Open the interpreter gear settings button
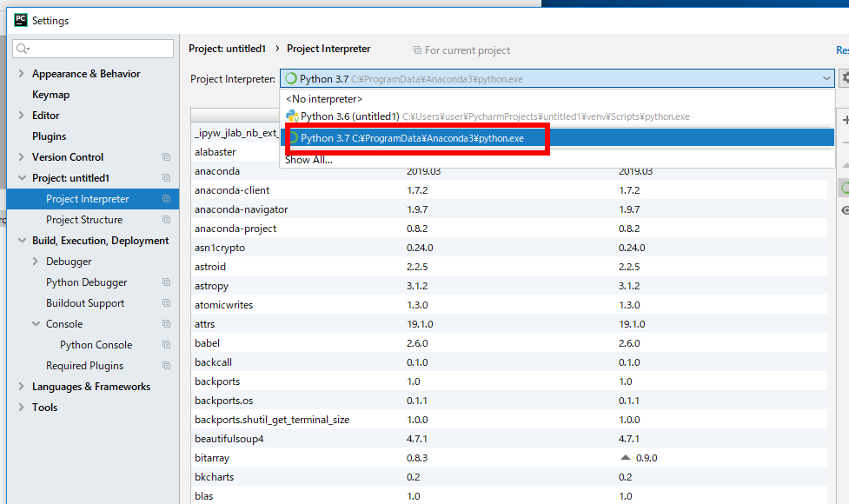Image resolution: width=849 pixels, height=504 pixels. click(x=844, y=78)
